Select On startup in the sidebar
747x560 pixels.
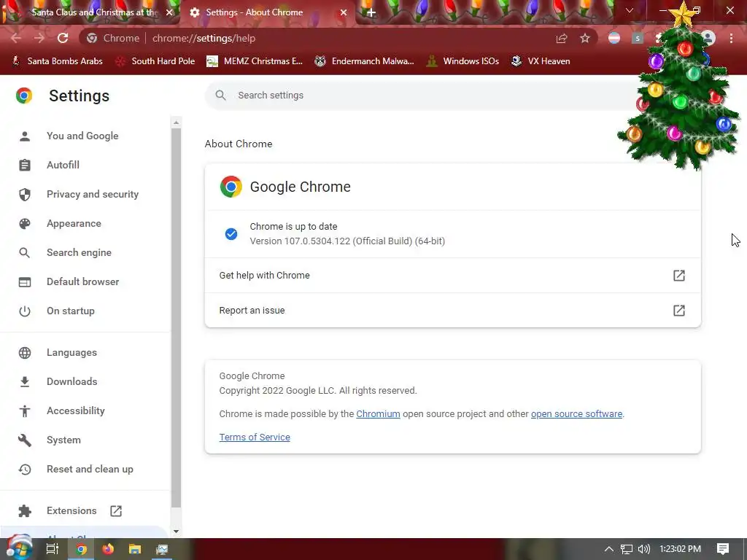[71, 311]
